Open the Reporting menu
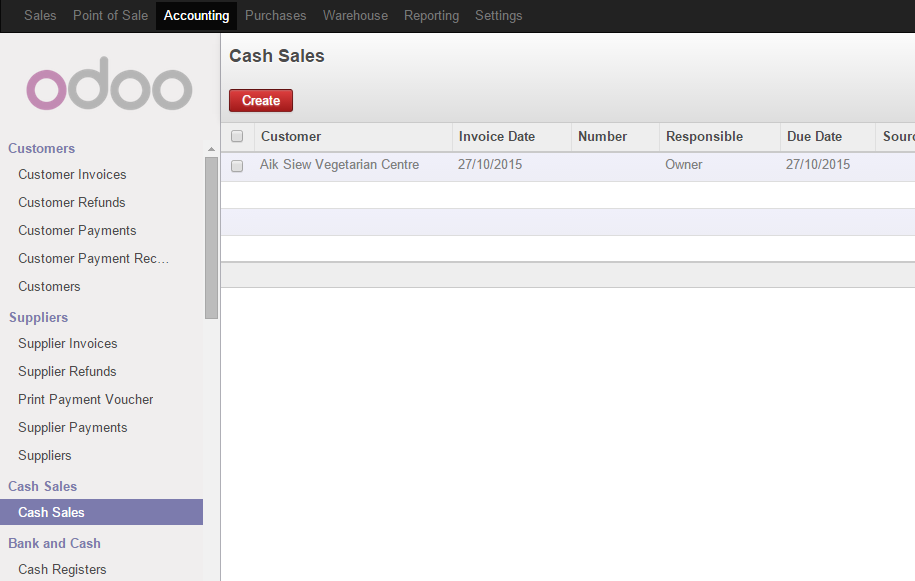Viewport: 915px width, 581px height. click(431, 15)
